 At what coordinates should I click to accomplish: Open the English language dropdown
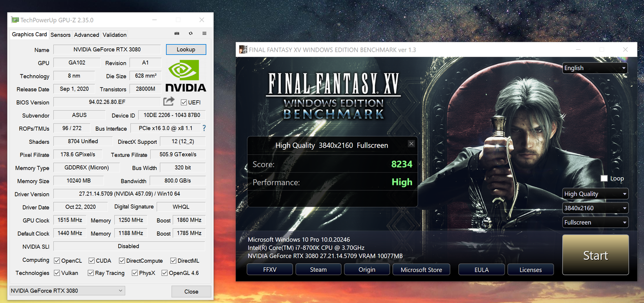coord(595,68)
